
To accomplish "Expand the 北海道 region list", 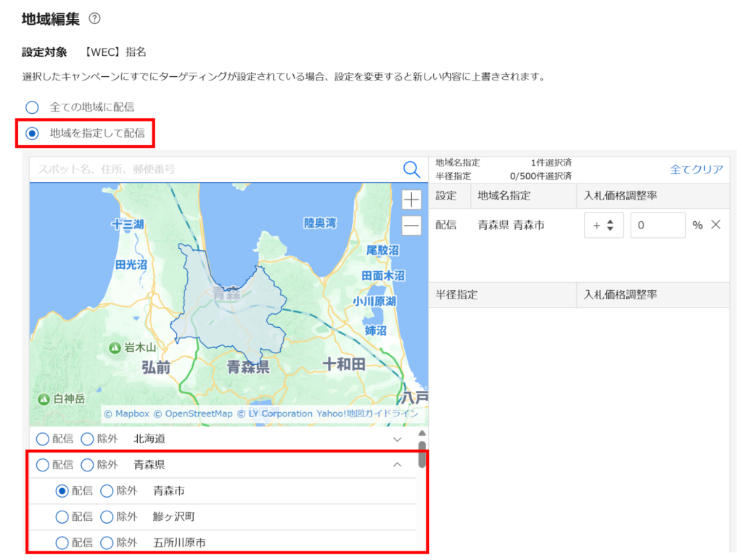I will (x=397, y=440).
